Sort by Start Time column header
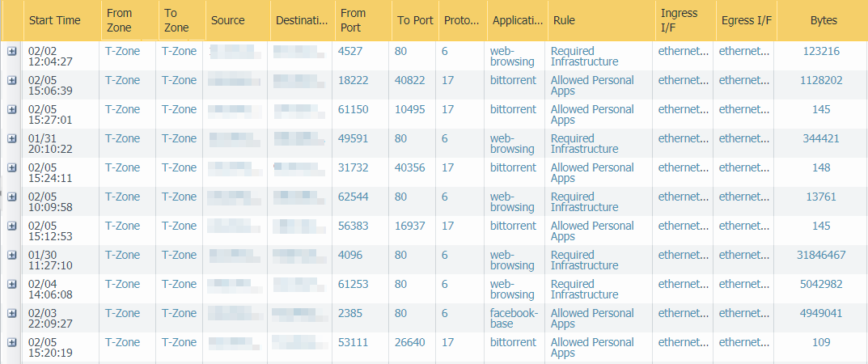Viewport: 868px width, 364px height. [x=54, y=20]
